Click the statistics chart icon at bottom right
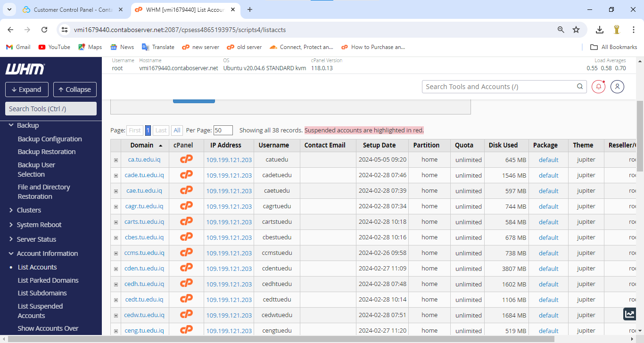The image size is (644, 343). click(629, 314)
